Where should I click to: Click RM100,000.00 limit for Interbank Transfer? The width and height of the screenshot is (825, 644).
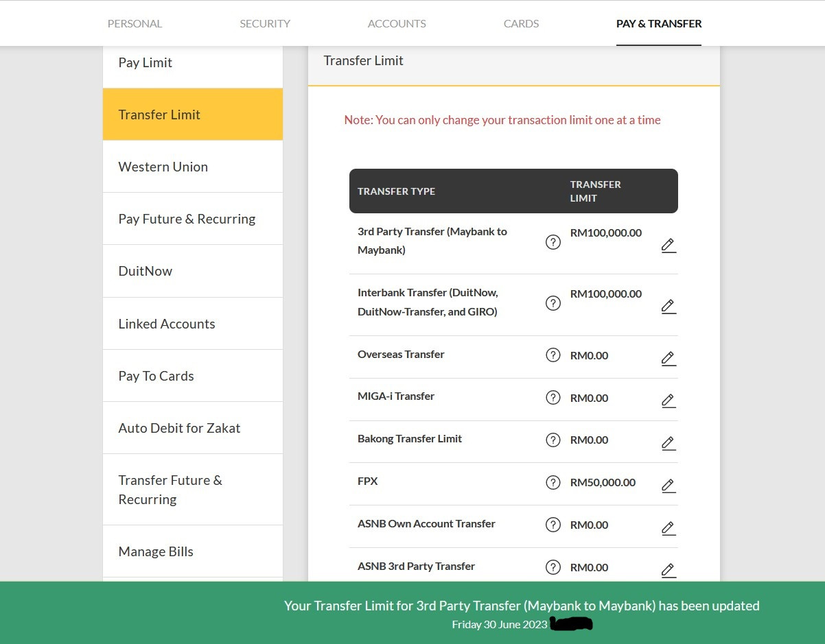606,294
